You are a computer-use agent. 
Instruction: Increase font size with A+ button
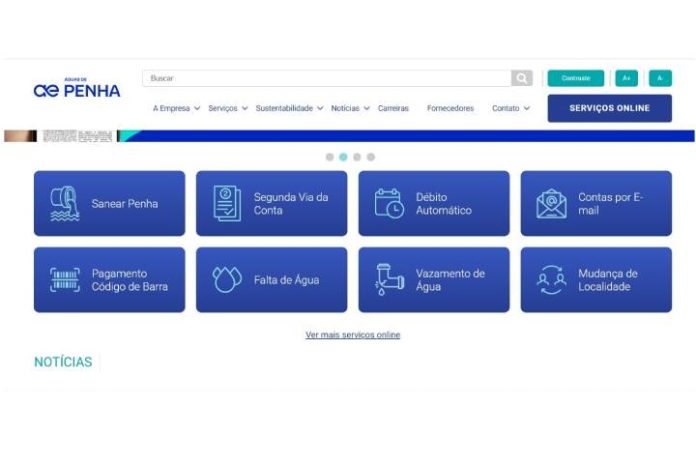[x=626, y=78]
